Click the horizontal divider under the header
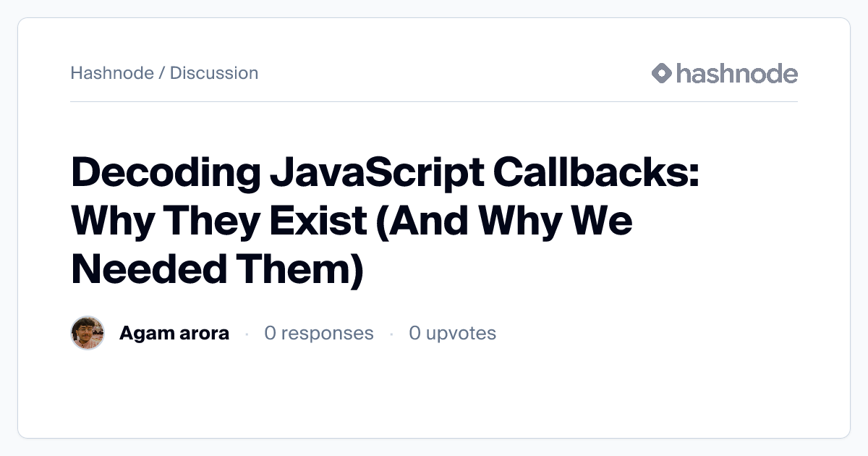This screenshot has width=868, height=456. pos(434,102)
